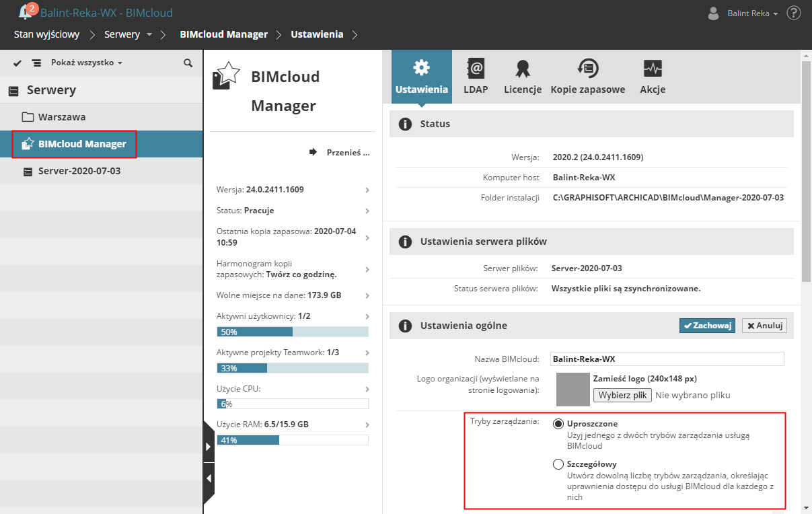Click the Aktywni użytkownicy 50% progress bar

point(293,332)
